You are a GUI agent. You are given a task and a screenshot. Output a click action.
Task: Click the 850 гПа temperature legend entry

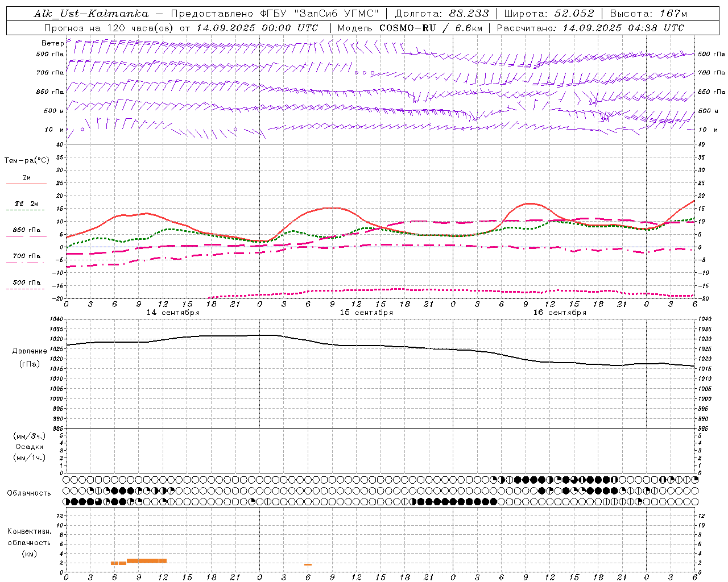pyautogui.click(x=26, y=230)
